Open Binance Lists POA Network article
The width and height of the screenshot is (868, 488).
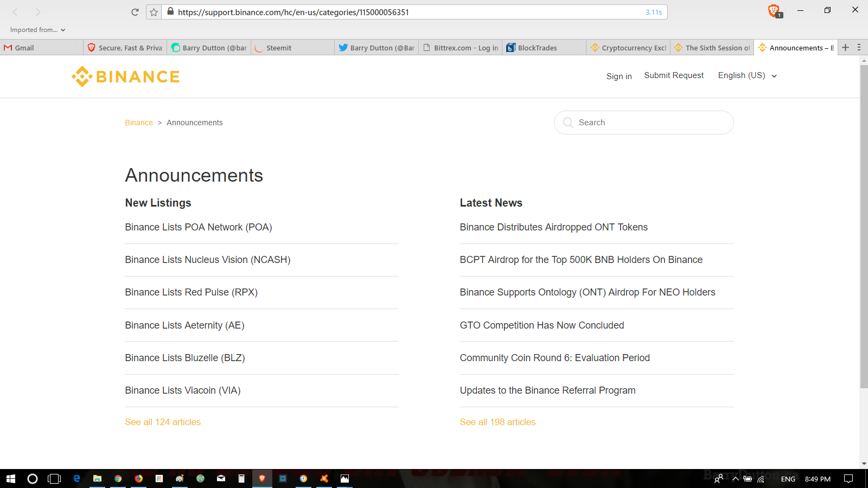click(x=199, y=227)
